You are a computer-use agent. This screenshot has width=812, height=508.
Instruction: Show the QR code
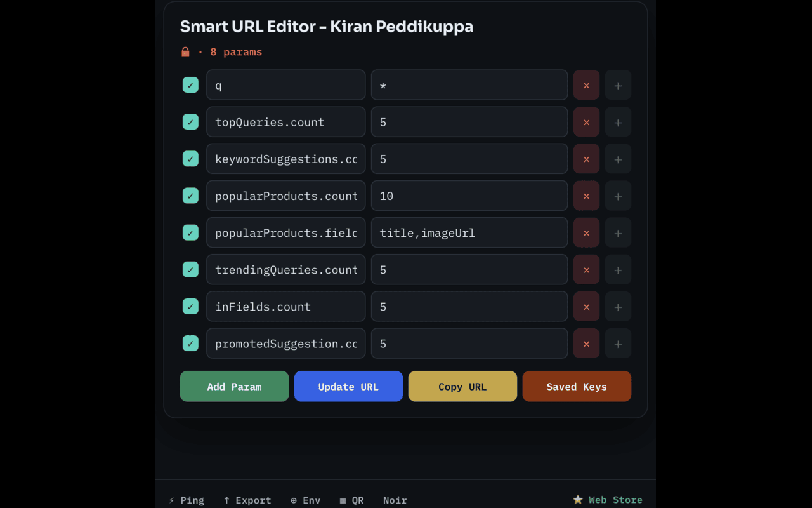[351, 500]
